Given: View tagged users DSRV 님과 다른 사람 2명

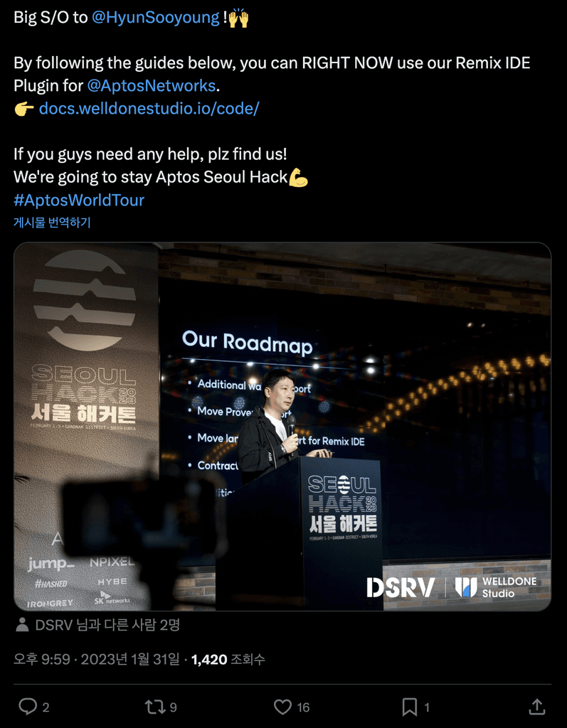Looking at the screenshot, I should (107, 625).
